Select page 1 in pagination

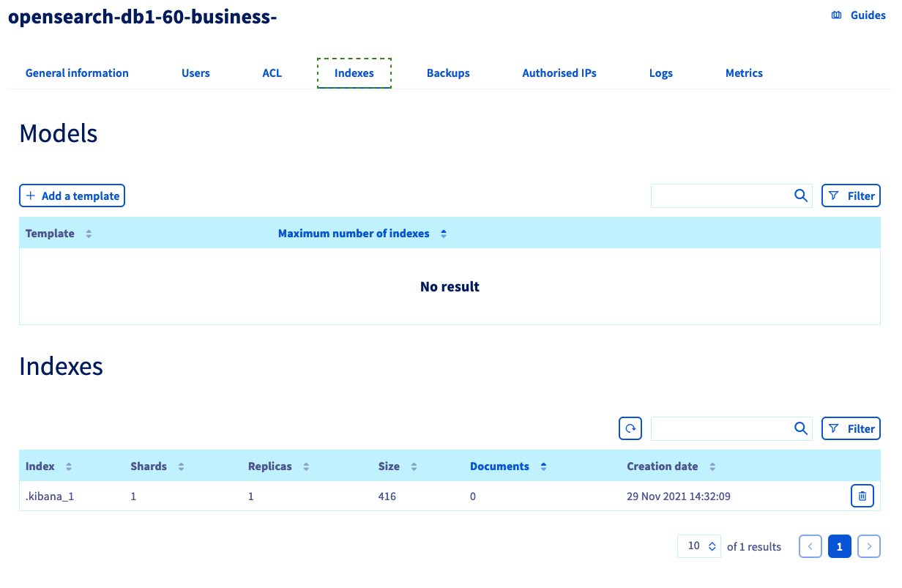pos(839,546)
